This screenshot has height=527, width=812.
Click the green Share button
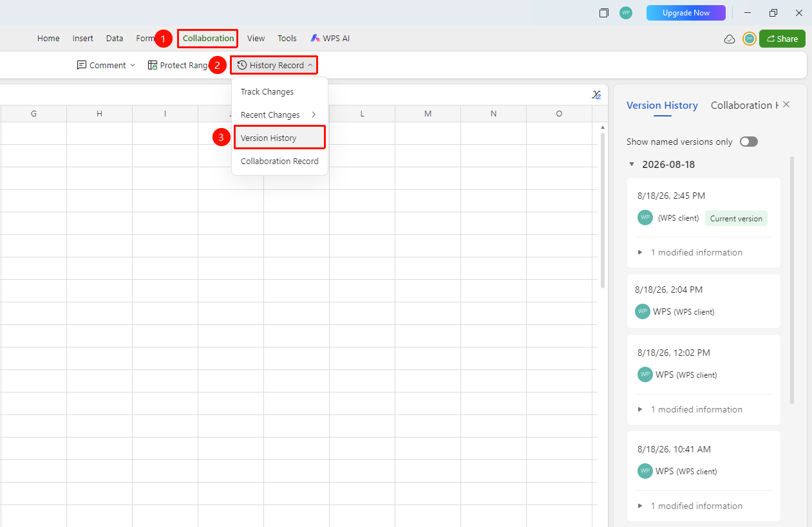click(782, 39)
